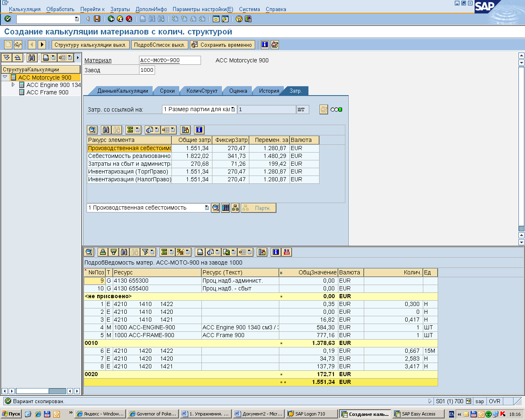
Task: Click the yellow Help question-mark icon
Action: (x=239, y=19)
